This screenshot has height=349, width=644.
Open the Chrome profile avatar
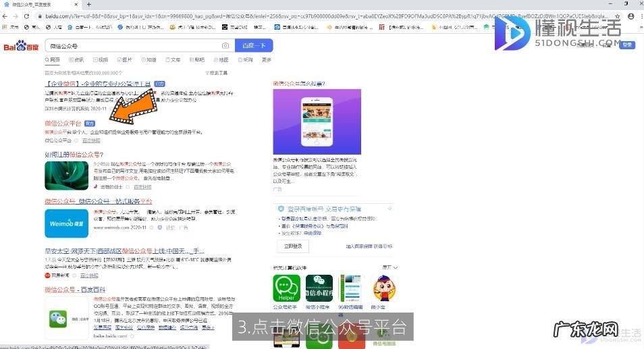(631, 16)
